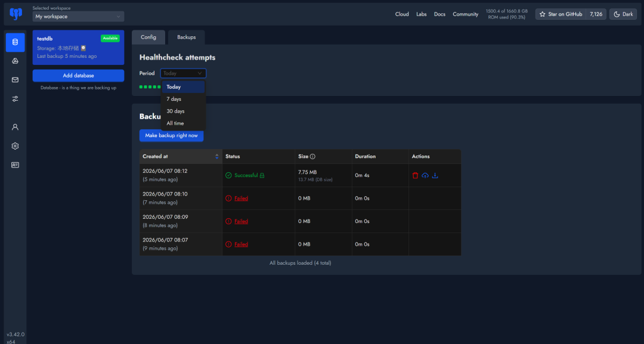This screenshot has width=644, height=344.
Task: Click the elephant logo
Action: click(16, 14)
